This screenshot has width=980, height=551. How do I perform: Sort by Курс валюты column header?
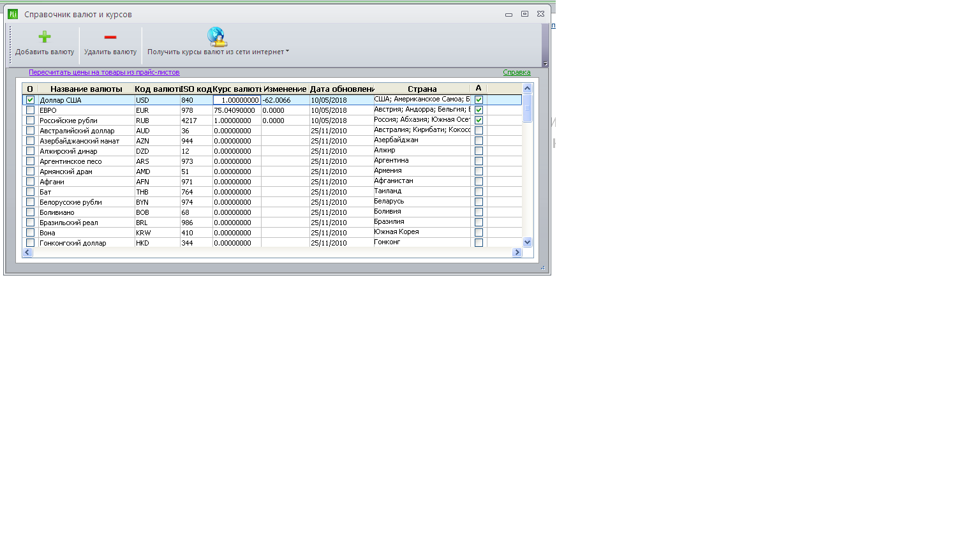point(237,89)
